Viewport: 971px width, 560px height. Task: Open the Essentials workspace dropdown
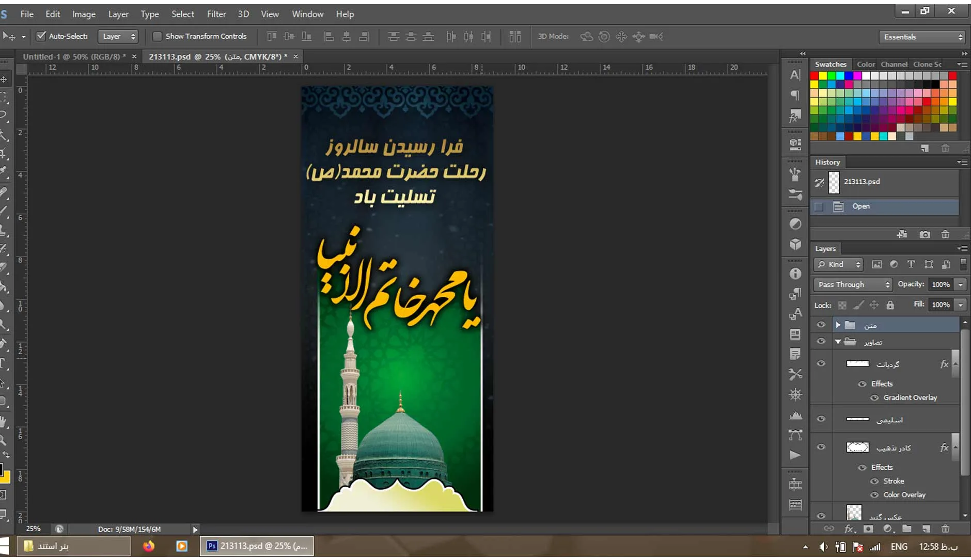922,37
